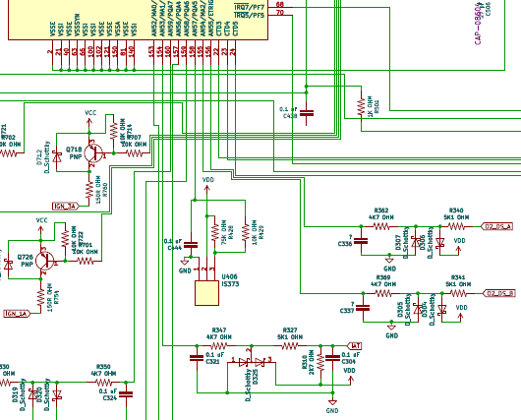Screen dimensions: 521x420
Task: Select capacitor C324 0.1 uF
Action: (126, 394)
